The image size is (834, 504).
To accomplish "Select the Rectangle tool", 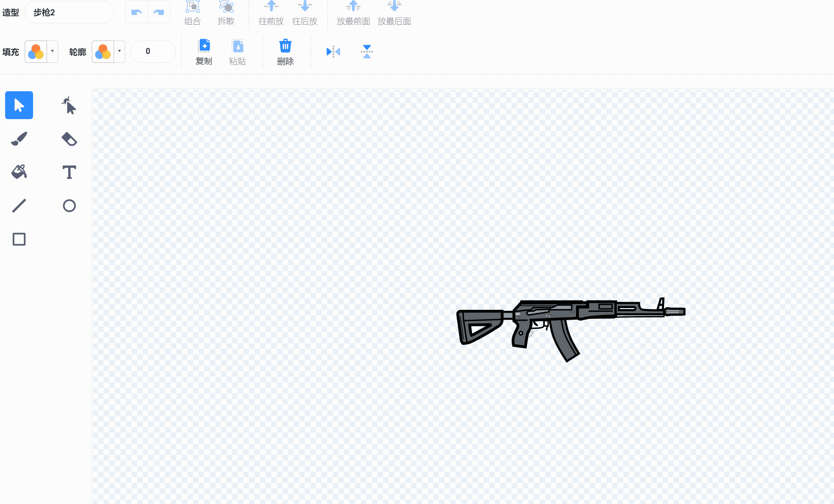I will [19, 239].
